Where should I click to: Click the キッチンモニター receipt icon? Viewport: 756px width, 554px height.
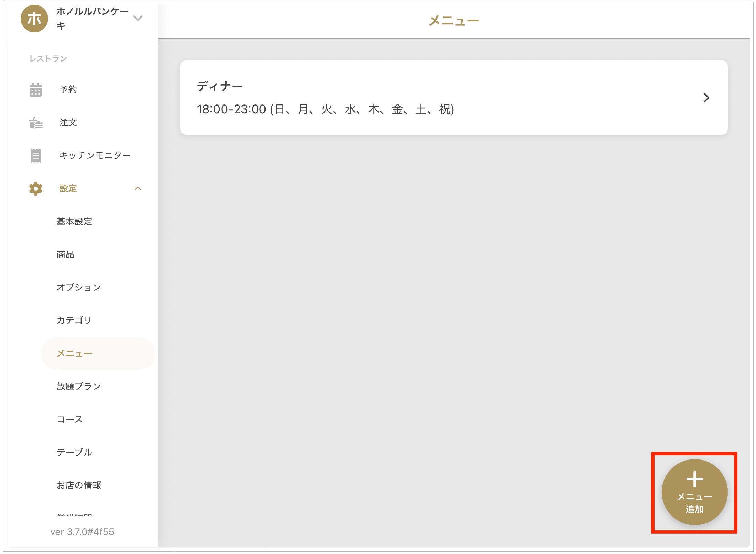[x=36, y=155]
